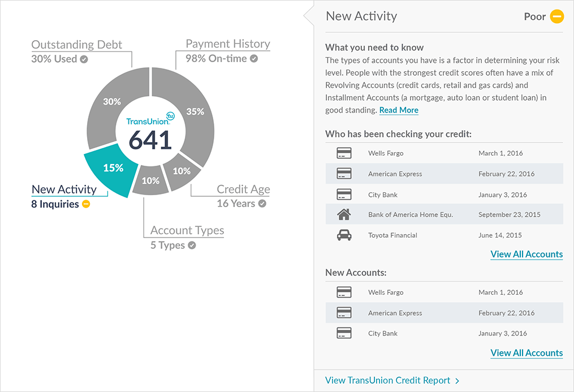
Task: Click the chevron after View TransUnion Credit Report
Action: pos(458,381)
